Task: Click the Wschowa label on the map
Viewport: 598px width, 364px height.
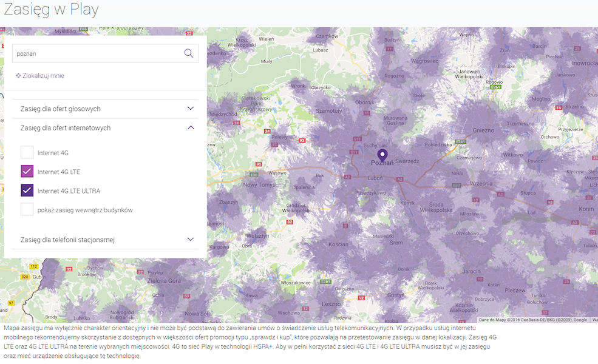Action: [288, 312]
